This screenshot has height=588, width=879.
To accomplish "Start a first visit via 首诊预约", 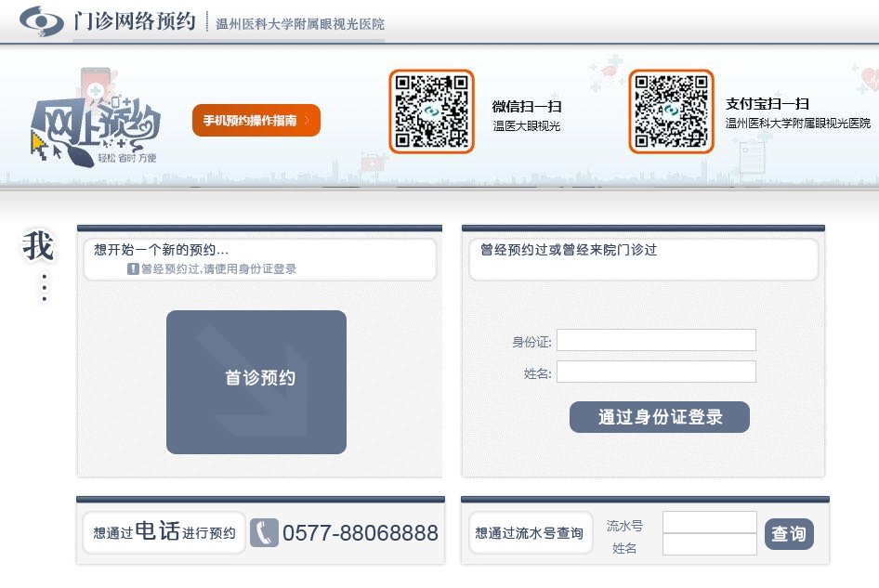I will tap(256, 381).
